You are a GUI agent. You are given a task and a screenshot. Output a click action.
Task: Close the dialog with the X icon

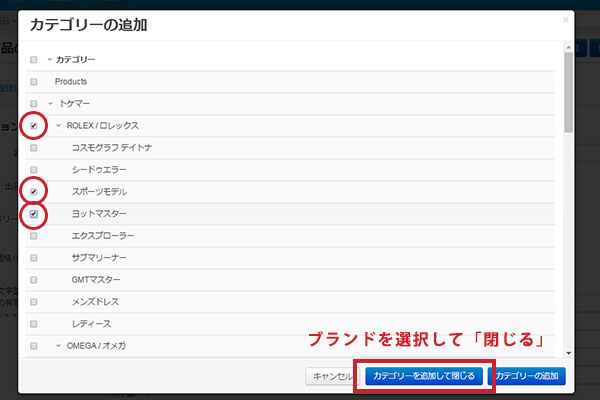tap(566, 20)
